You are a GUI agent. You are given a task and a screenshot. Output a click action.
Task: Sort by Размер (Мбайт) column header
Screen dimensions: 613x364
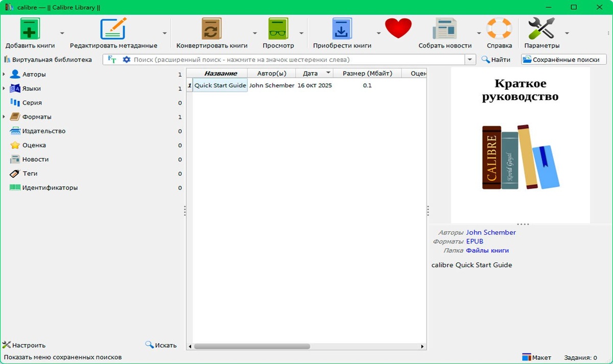[367, 74]
